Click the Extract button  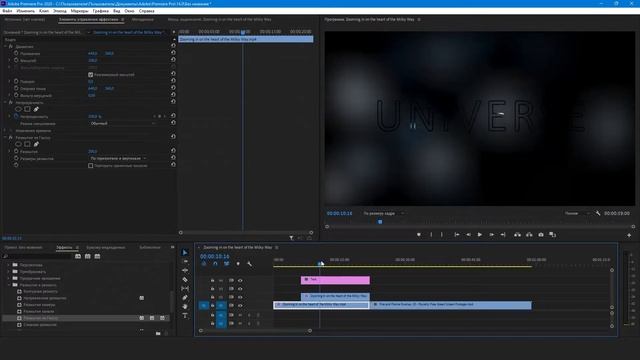coord(529,235)
